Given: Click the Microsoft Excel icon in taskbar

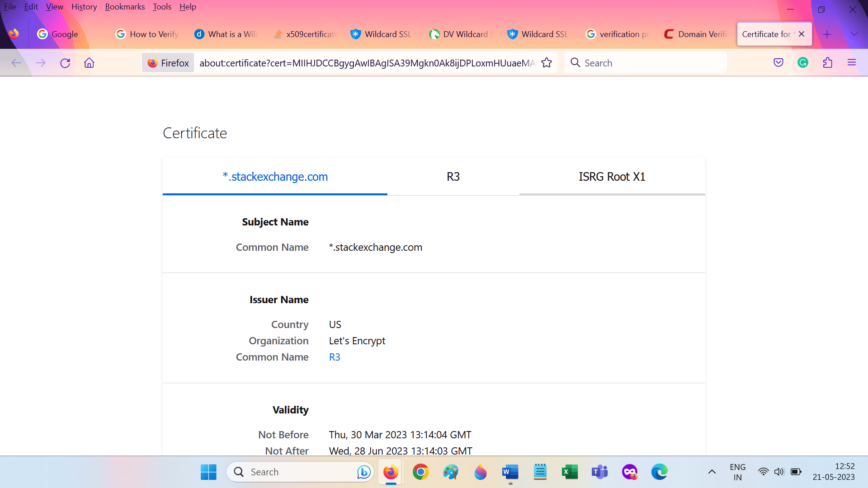Looking at the screenshot, I should 569,471.
